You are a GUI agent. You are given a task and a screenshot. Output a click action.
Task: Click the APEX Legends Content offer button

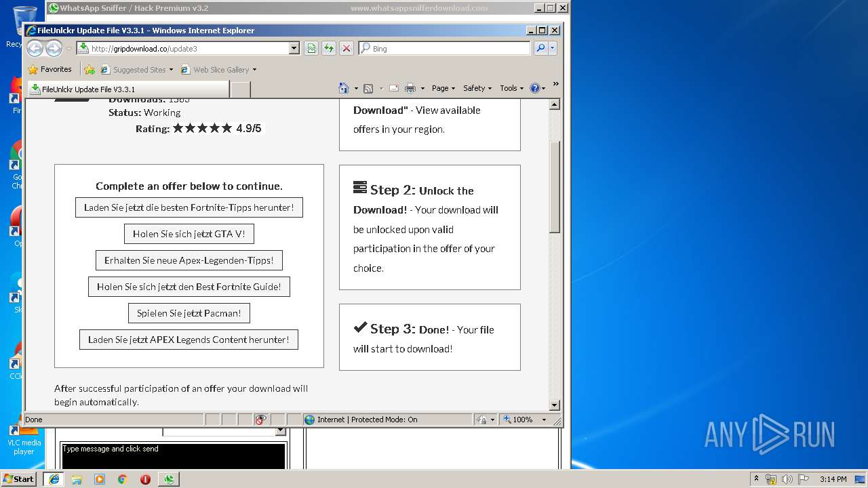click(189, 340)
